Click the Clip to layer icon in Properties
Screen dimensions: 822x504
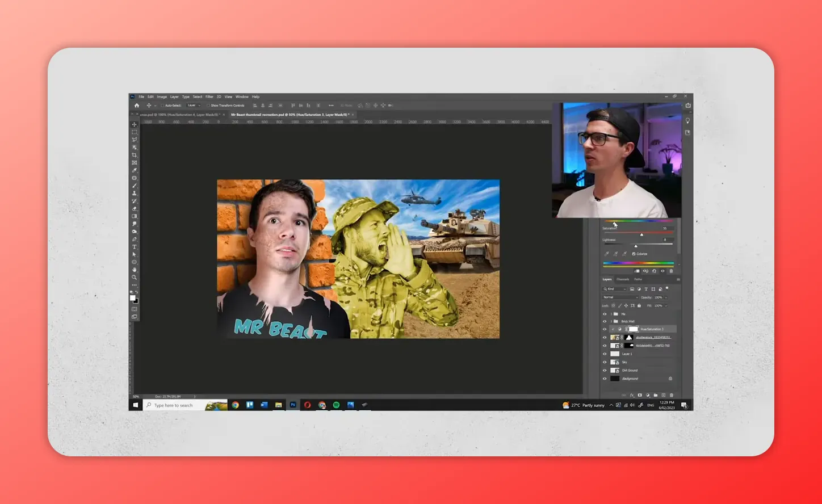(638, 271)
